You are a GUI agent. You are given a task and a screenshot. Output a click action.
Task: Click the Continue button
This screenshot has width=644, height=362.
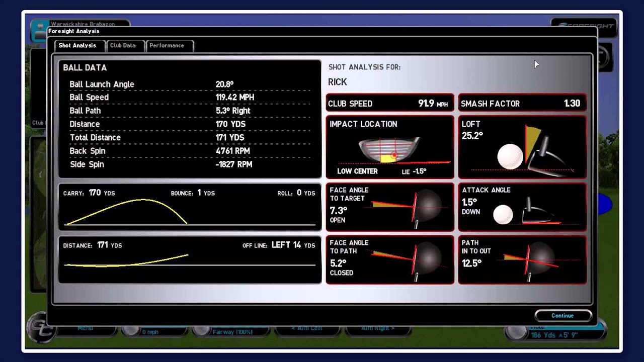(562, 316)
